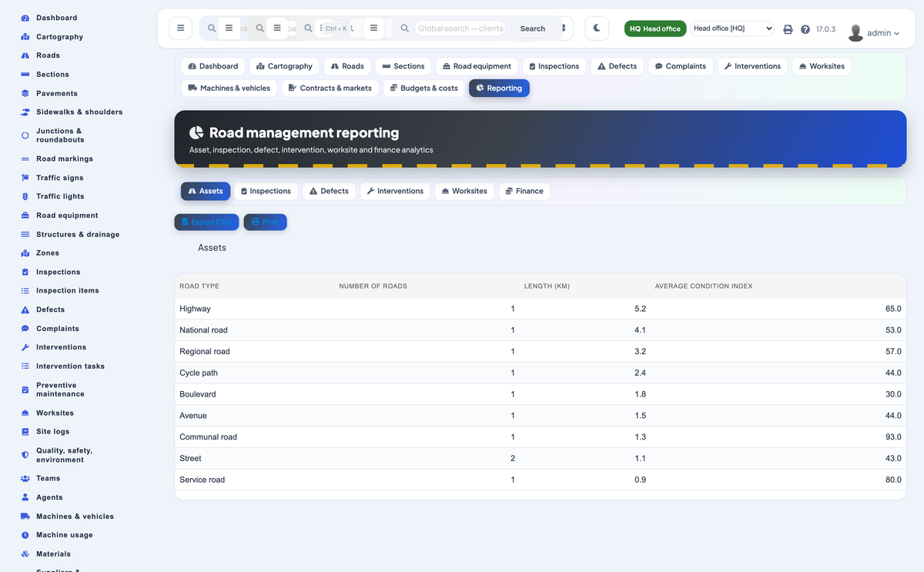The image size is (924, 572).
Task: Open Teams in the left sidebar
Action: [48, 479]
